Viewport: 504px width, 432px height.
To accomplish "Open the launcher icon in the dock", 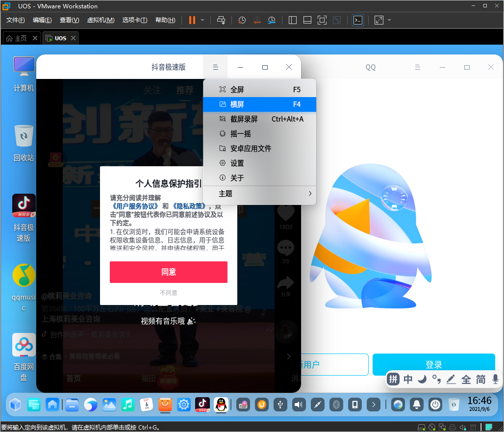I will click(15, 405).
